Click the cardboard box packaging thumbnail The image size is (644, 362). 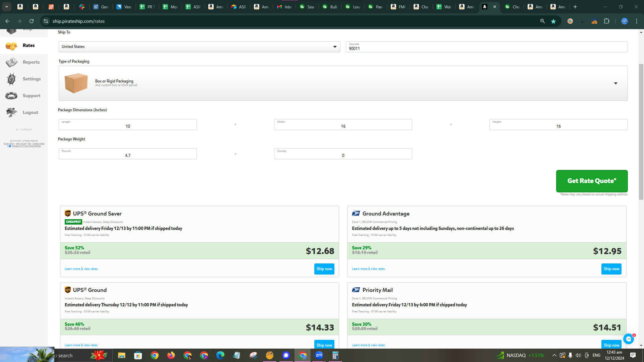76,83
